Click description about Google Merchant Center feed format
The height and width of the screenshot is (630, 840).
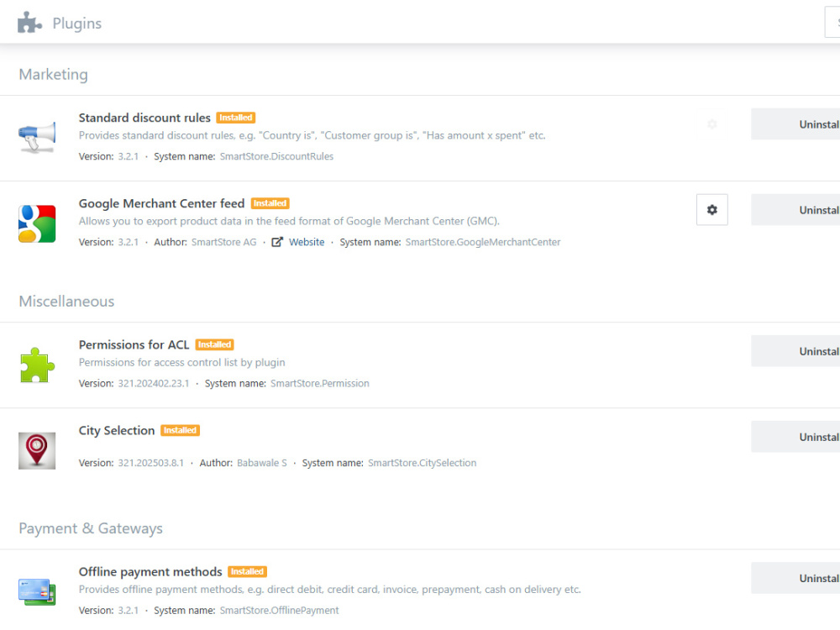(x=289, y=221)
